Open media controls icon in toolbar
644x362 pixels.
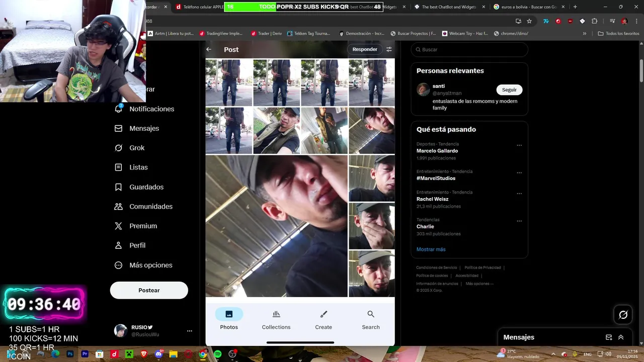612,21
